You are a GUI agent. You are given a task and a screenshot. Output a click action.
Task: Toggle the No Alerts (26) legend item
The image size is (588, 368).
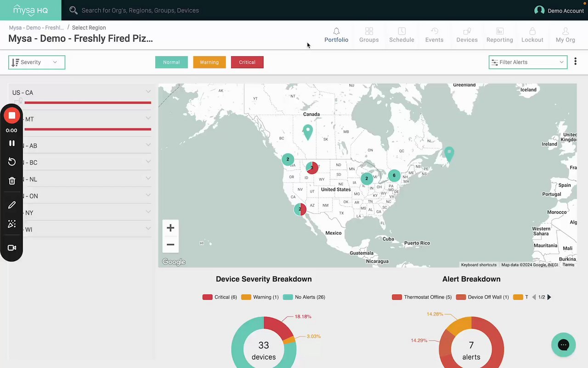[304, 297]
